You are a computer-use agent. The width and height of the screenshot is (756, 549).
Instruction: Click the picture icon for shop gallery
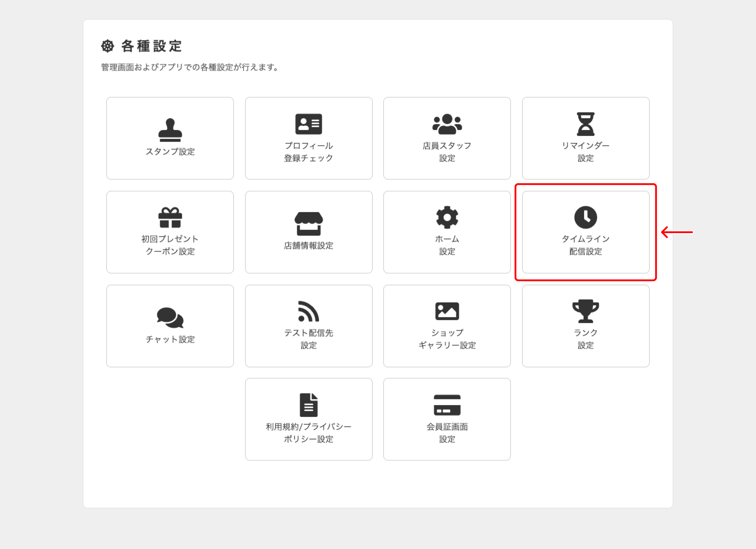[447, 311]
